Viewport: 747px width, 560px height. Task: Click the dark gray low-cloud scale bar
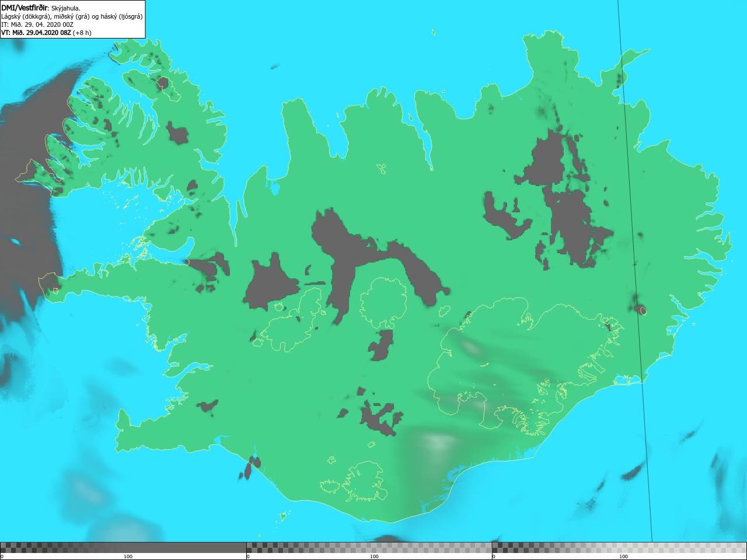(x=123, y=548)
